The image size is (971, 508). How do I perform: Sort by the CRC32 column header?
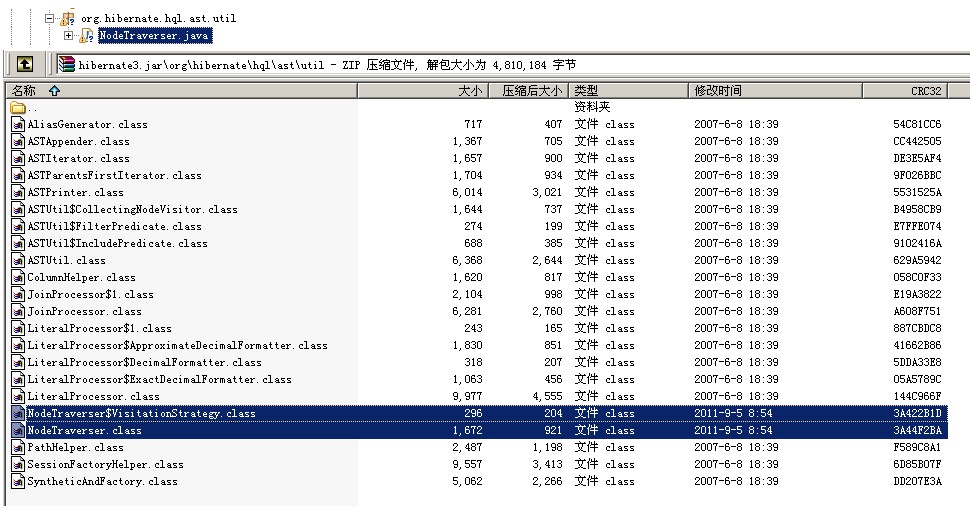(905, 90)
